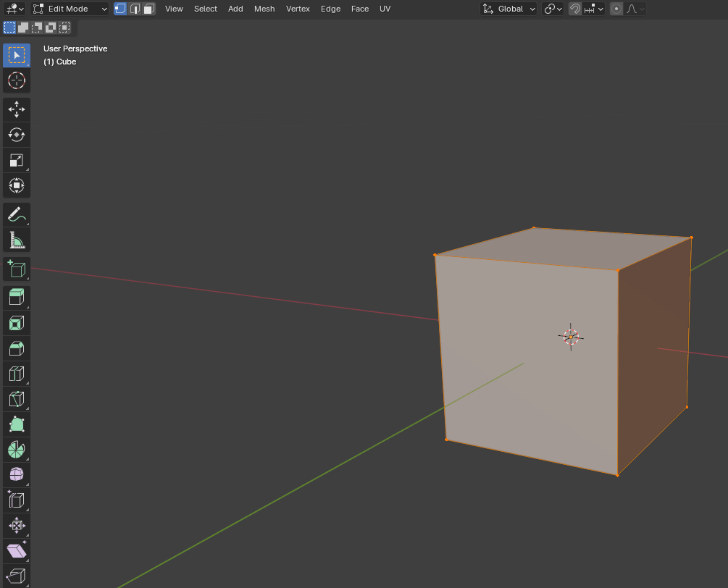Activate the Extrude Region tool
Image resolution: width=728 pixels, height=588 pixels.
point(17,296)
